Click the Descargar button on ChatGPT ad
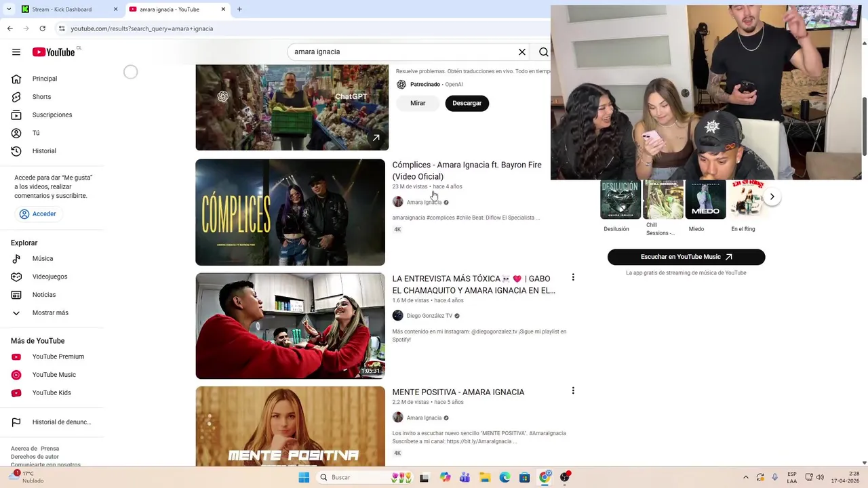The image size is (868, 488). click(x=467, y=104)
